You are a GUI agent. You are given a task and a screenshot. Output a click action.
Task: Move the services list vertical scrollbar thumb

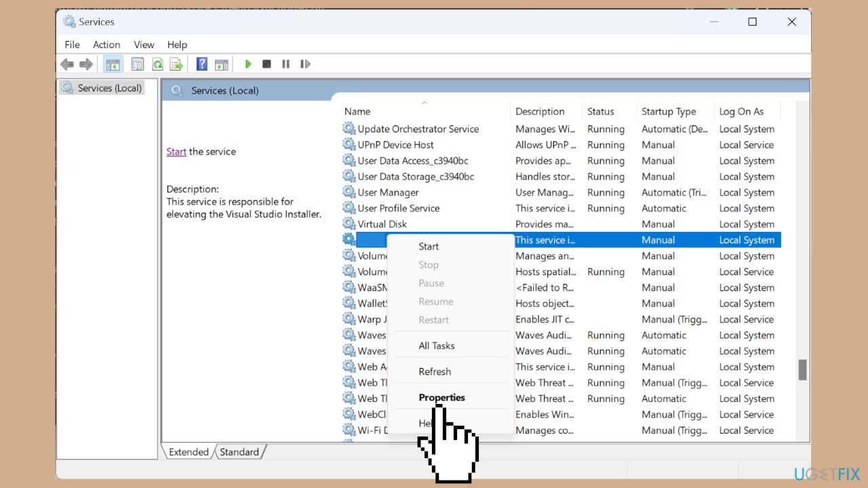click(x=803, y=370)
